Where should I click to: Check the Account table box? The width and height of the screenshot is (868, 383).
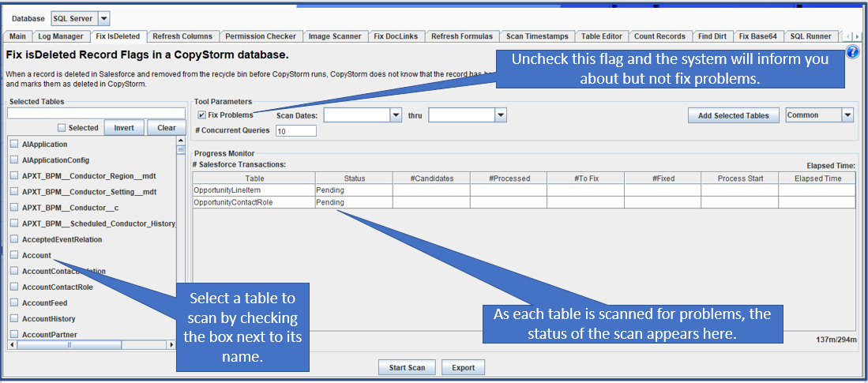point(14,255)
